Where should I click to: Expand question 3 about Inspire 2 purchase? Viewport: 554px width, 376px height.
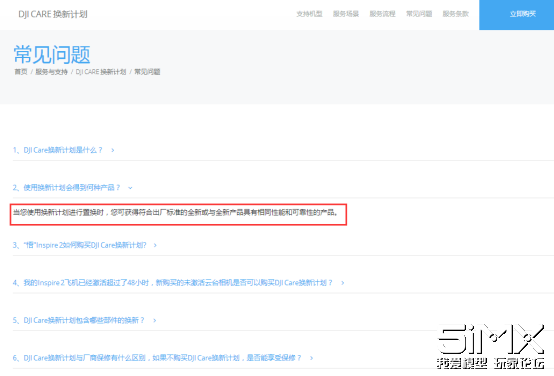(79, 245)
